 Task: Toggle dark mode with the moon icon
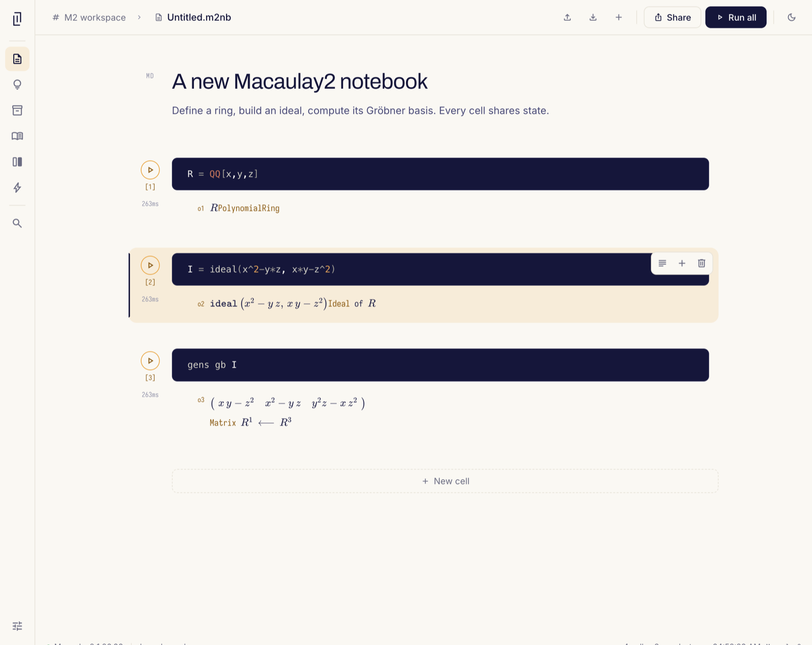pos(791,17)
